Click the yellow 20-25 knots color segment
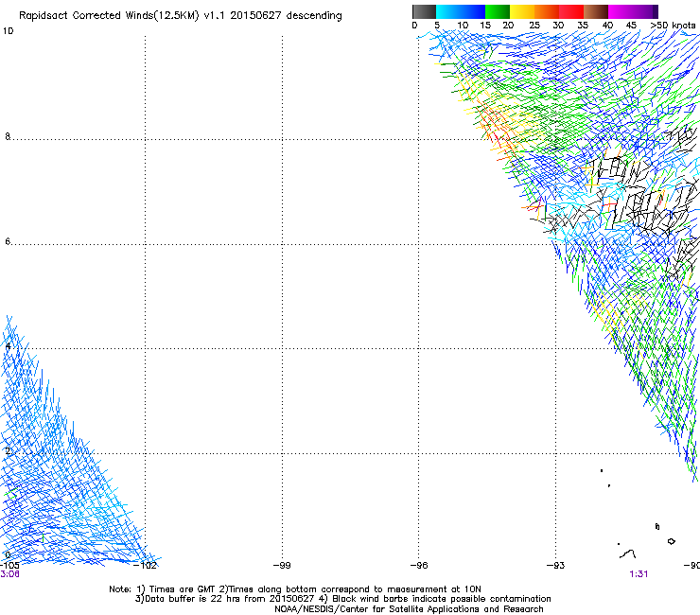Viewport: 700px width, 615px height. click(x=522, y=11)
